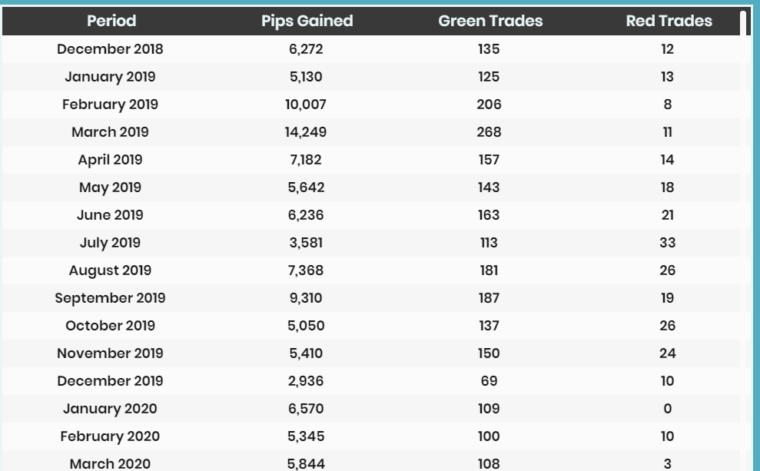This screenshot has height=471, width=760.
Task: Click the February 2019 pips value 10,007
Action: click(306, 104)
